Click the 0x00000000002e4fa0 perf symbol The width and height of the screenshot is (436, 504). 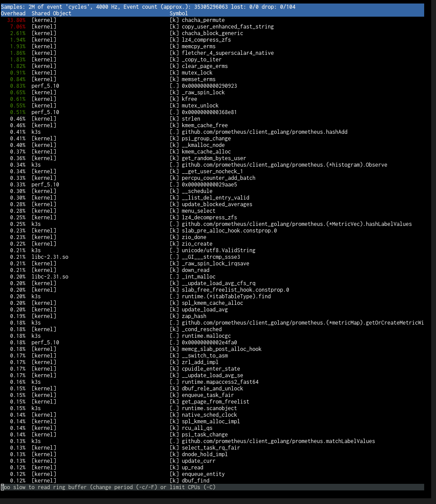tap(209, 343)
